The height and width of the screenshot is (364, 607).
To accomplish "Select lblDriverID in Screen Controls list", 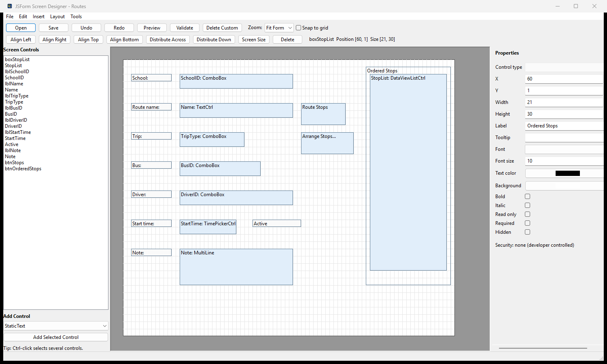I will coord(16,120).
